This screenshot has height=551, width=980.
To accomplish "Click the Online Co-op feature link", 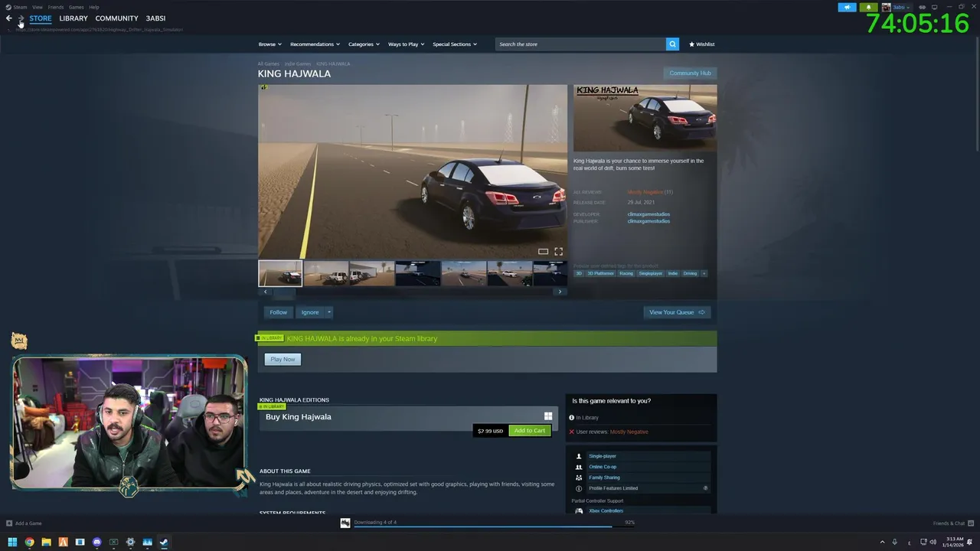I will click(603, 467).
